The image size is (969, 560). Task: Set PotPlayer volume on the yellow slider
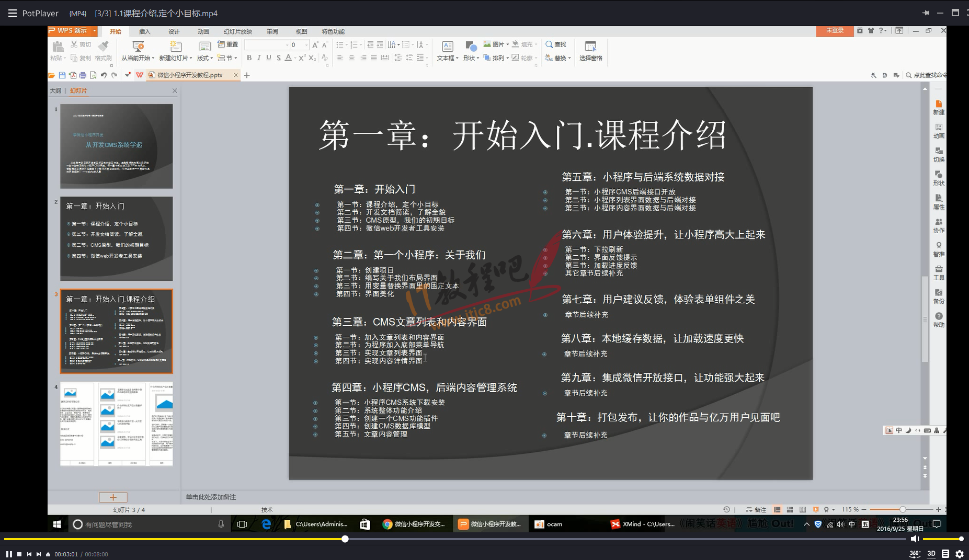coord(943,539)
